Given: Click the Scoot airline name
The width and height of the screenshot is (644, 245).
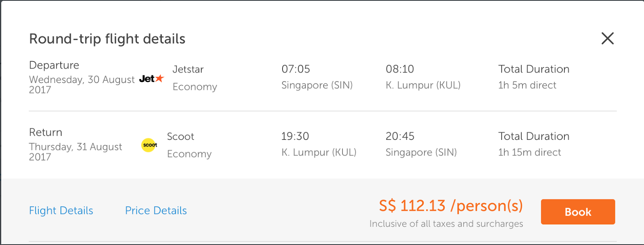Looking at the screenshot, I should 180,137.
